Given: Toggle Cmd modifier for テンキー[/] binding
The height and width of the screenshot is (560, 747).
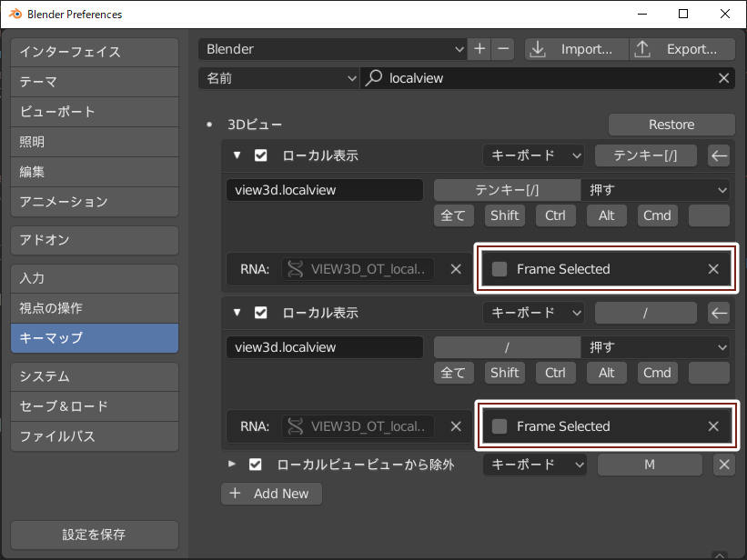Looking at the screenshot, I should (658, 215).
